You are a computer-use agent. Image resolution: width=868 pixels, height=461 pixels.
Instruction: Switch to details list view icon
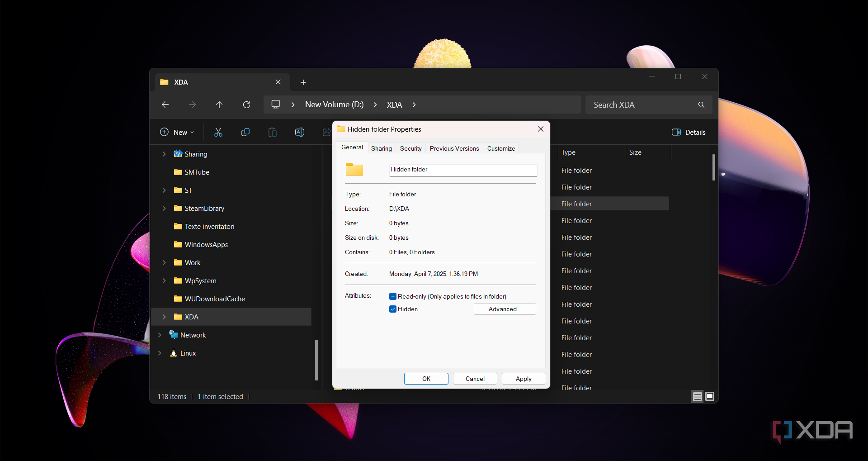(698, 397)
